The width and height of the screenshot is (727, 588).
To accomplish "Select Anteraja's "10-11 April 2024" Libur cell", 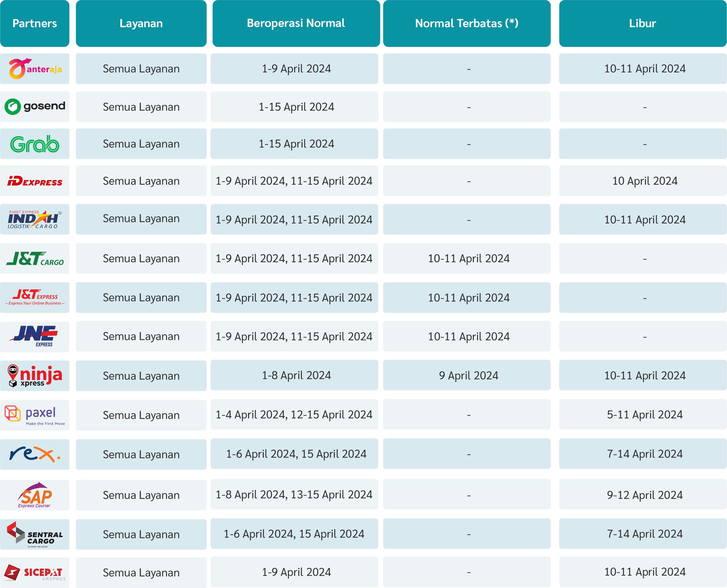I will [x=643, y=69].
